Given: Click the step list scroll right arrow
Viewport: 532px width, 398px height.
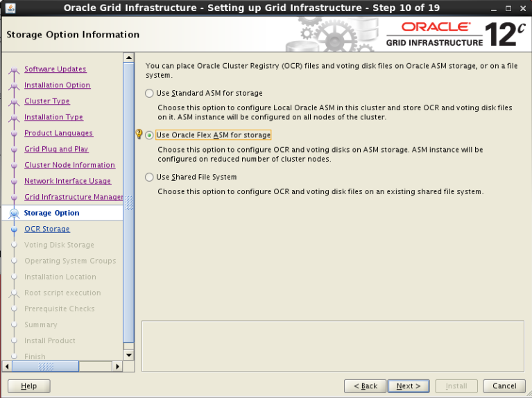Looking at the screenshot, I should pyautogui.click(x=117, y=366).
